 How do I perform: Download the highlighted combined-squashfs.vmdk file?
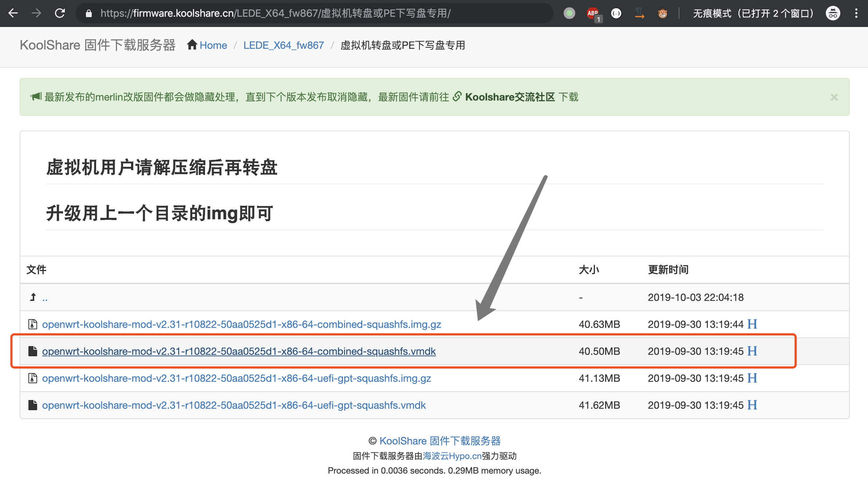pos(239,351)
